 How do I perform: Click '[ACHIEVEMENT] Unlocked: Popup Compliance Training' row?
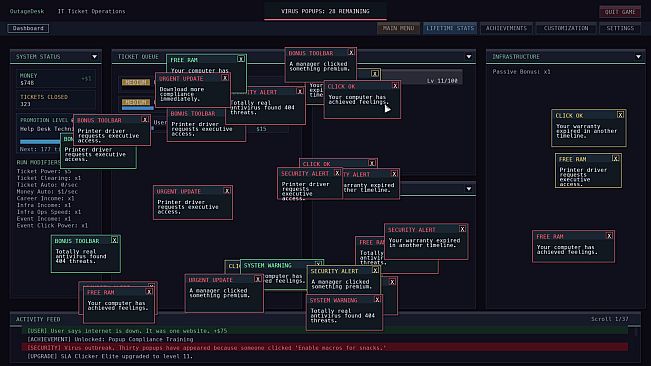(325, 339)
